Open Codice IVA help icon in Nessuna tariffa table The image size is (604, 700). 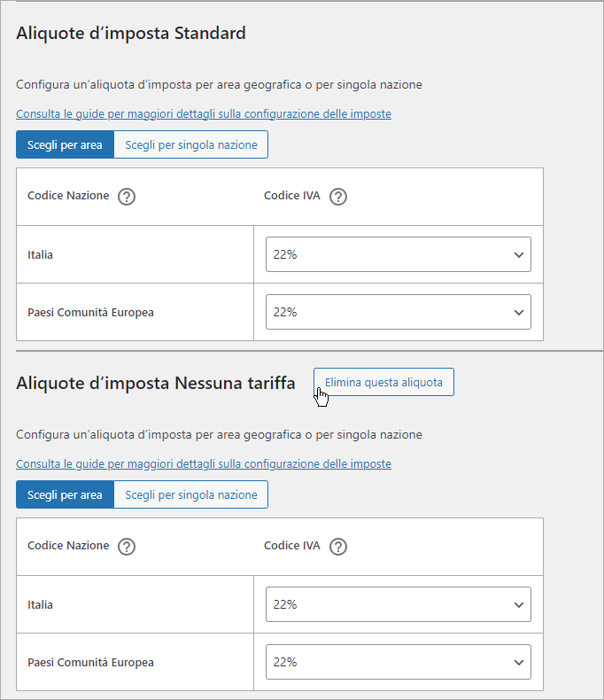337,547
